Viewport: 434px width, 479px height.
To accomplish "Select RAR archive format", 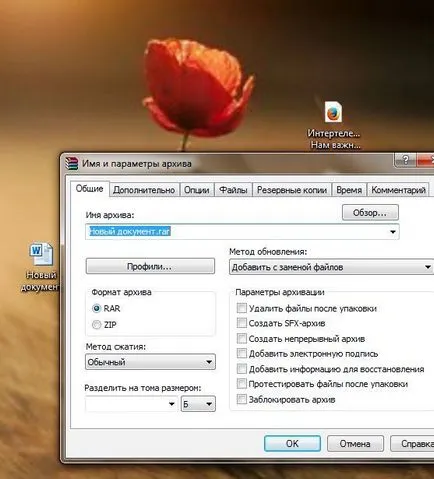I will [x=97, y=308].
